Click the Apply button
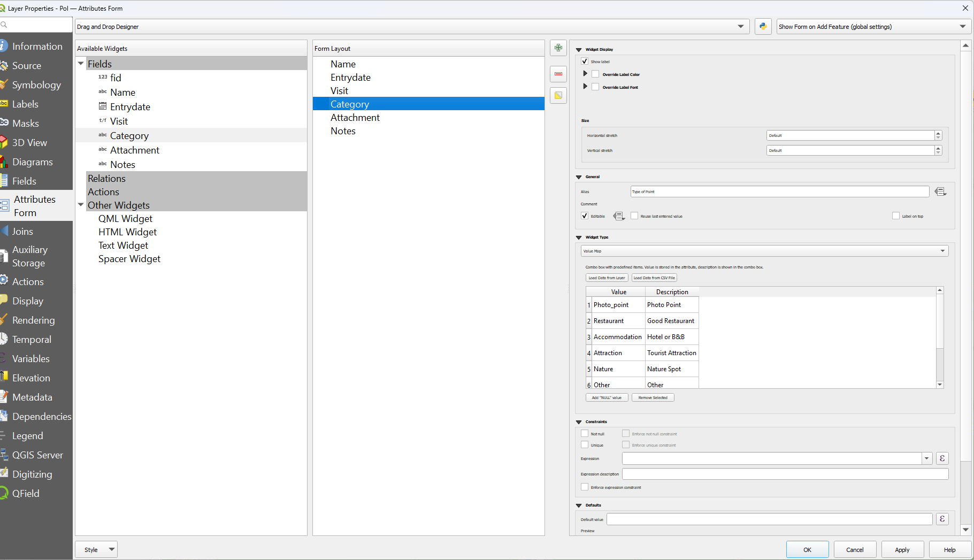 tap(902, 549)
